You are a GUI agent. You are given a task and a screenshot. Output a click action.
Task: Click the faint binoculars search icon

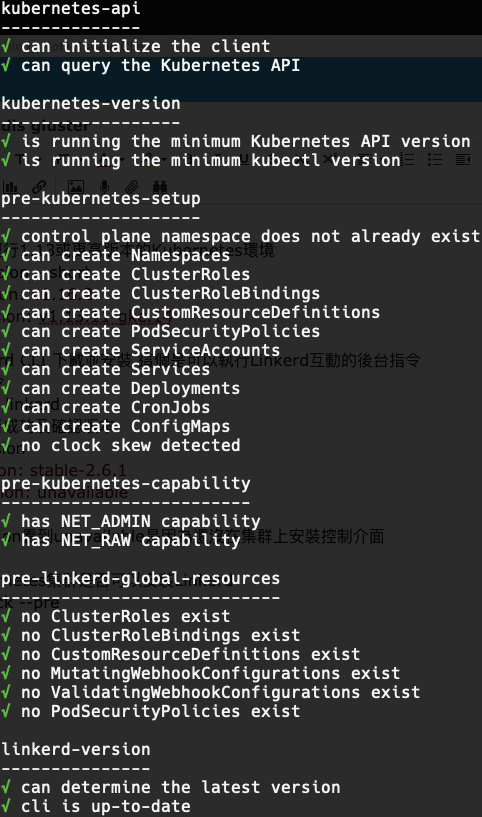tap(160, 186)
